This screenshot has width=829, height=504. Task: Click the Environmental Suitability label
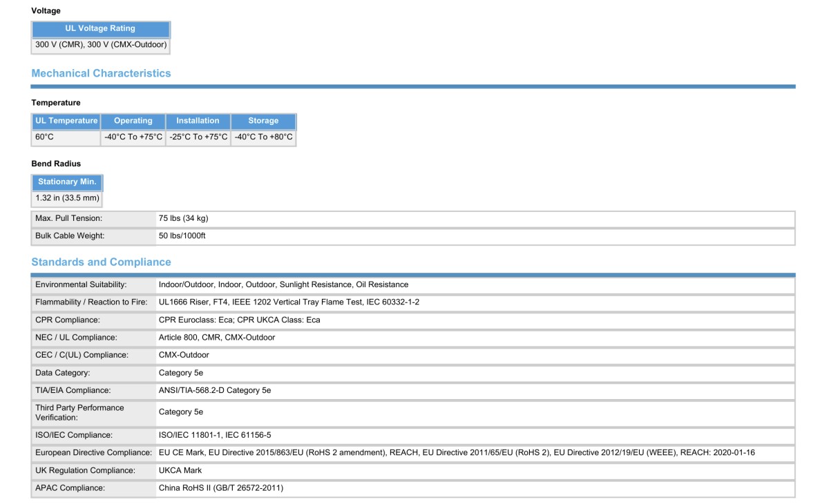point(81,284)
